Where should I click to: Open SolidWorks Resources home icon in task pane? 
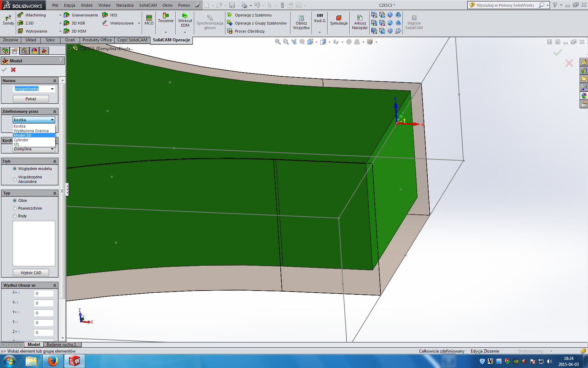[584, 62]
